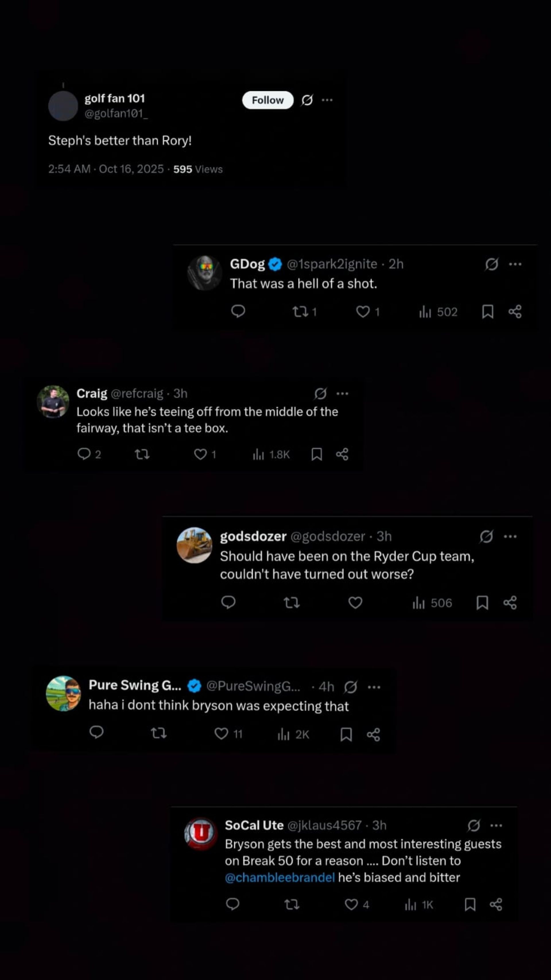Click the Follow button for golf fan 101

(267, 100)
